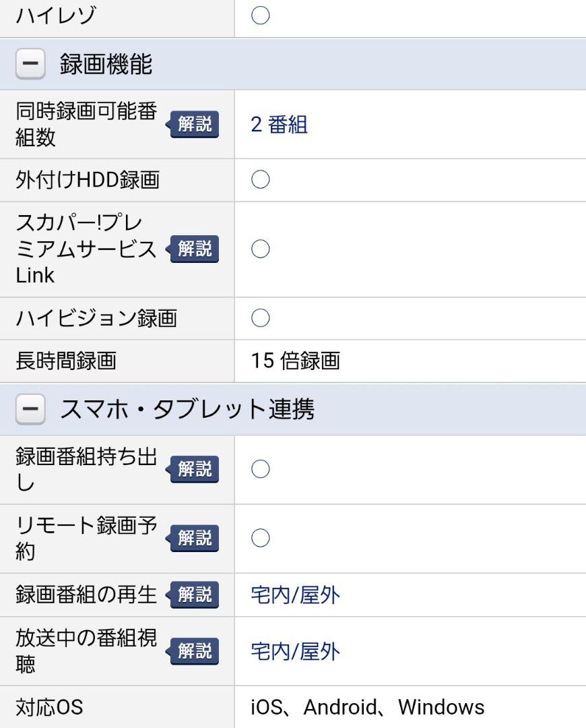Open 解説 for 放送中の番組視聴
Image resolution: width=586 pixels, height=728 pixels.
tap(192, 651)
